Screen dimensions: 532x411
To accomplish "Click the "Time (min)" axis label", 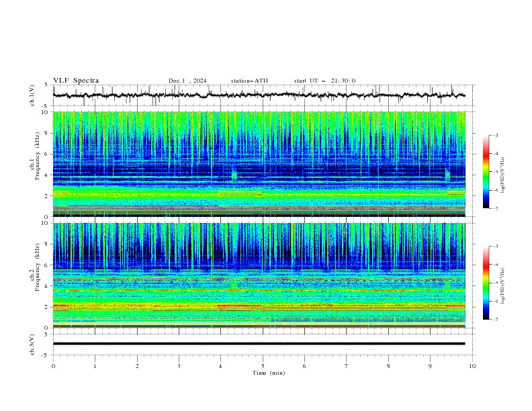I will pyautogui.click(x=269, y=373).
